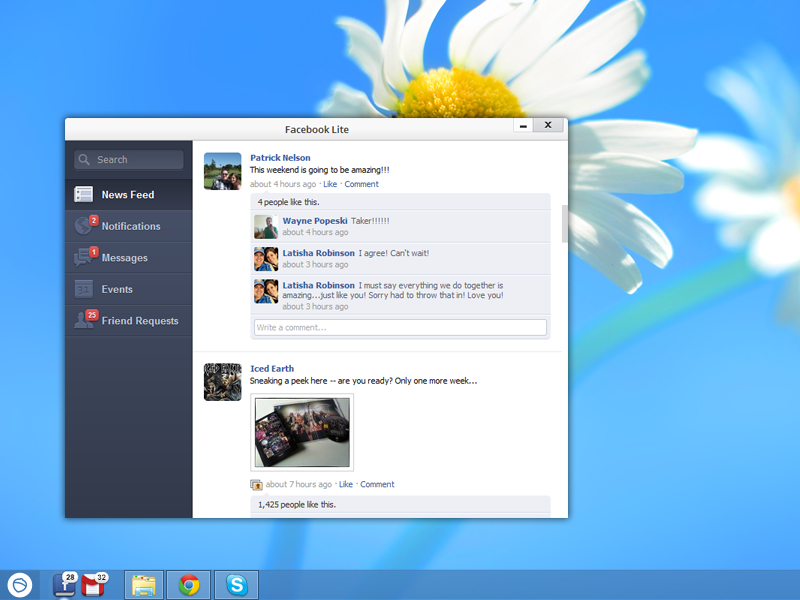The width and height of the screenshot is (800, 600).
Task: Click Comment on the Iced Earth post
Action: point(377,484)
